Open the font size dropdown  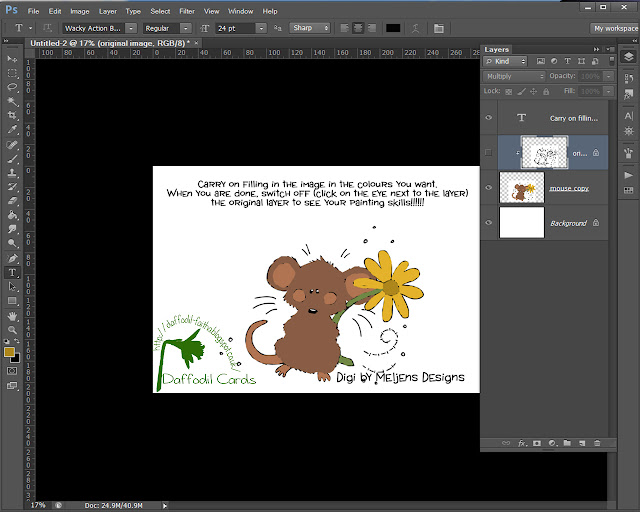[x=261, y=28]
